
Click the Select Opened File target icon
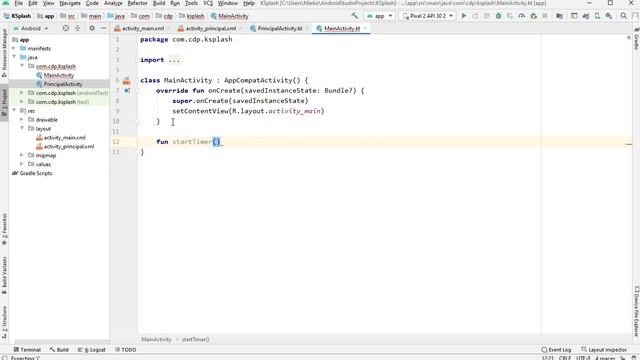pyautogui.click(x=66, y=28)
